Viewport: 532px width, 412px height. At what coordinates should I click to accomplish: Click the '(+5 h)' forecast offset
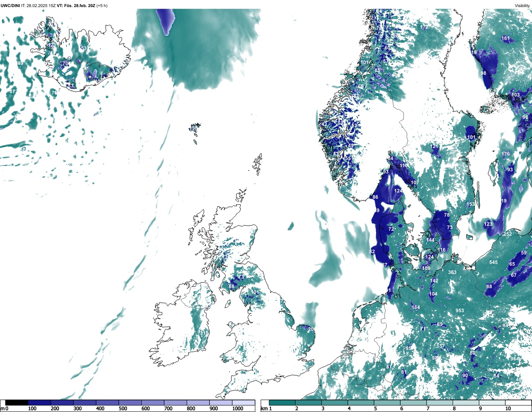click(102, 5)
